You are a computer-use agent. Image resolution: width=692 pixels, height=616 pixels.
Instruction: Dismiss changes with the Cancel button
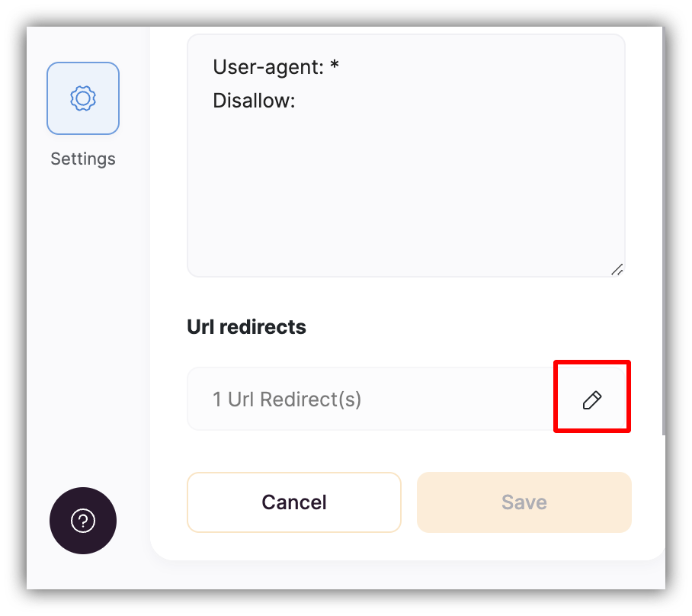click(294, 502)
